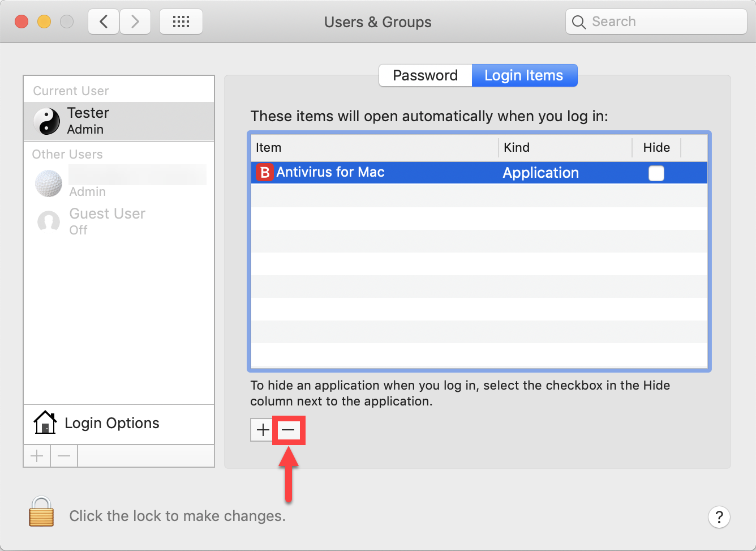Remove the selected login item with the minus button
This screenshot has height=551, width=756.
click(289, 430)
